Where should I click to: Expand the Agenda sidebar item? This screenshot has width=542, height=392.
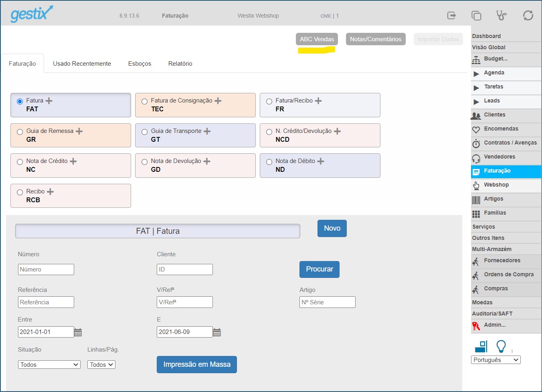(x=476, y=74)
